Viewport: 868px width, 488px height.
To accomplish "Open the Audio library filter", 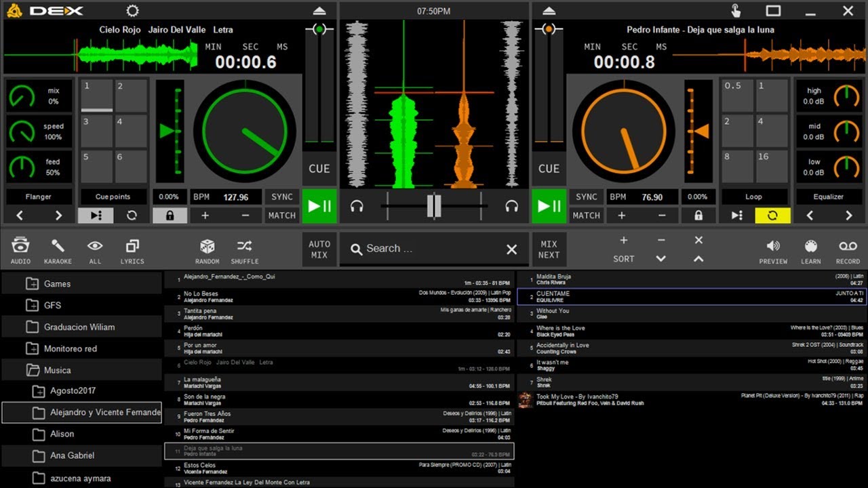I will click(x=20, y=249).
